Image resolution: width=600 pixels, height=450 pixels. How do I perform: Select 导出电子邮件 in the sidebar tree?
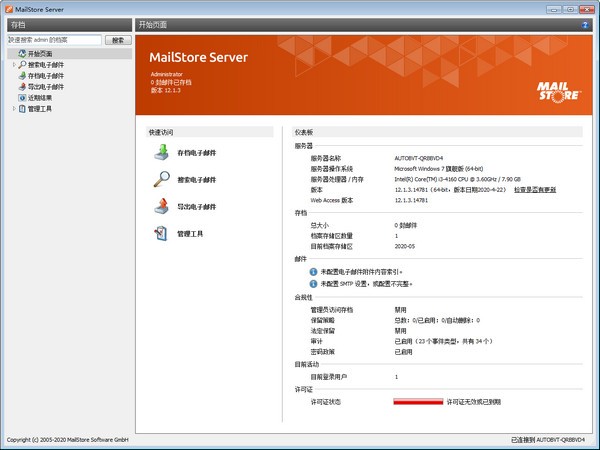45,87
